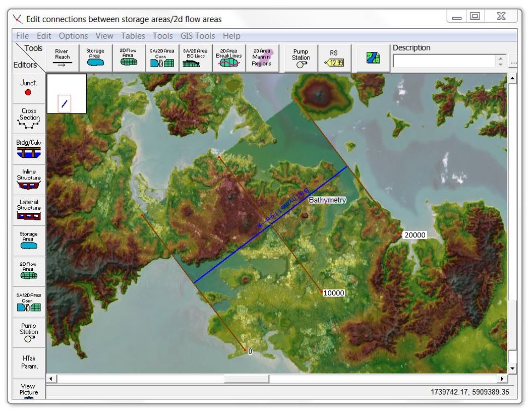This screenshot has width=532, height=417.
Task: Select the top toolbar Storage Area tool
Action: pos(95,58)
